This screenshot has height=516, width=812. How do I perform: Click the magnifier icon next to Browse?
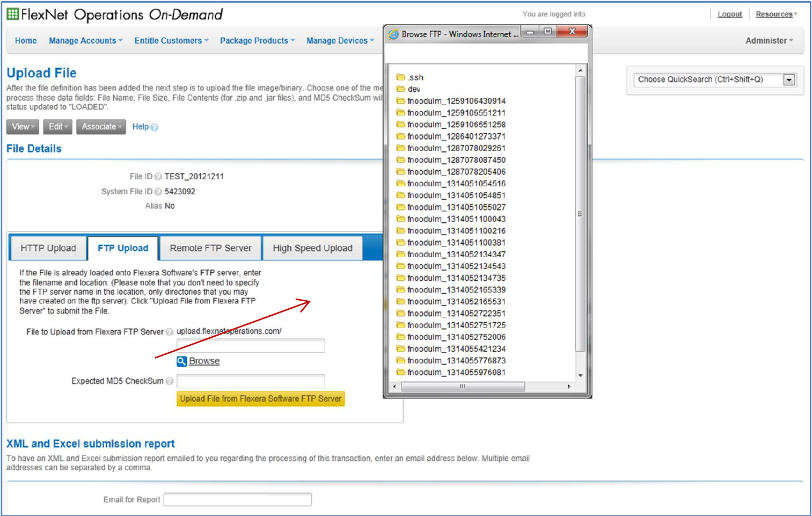coord(182,361)
